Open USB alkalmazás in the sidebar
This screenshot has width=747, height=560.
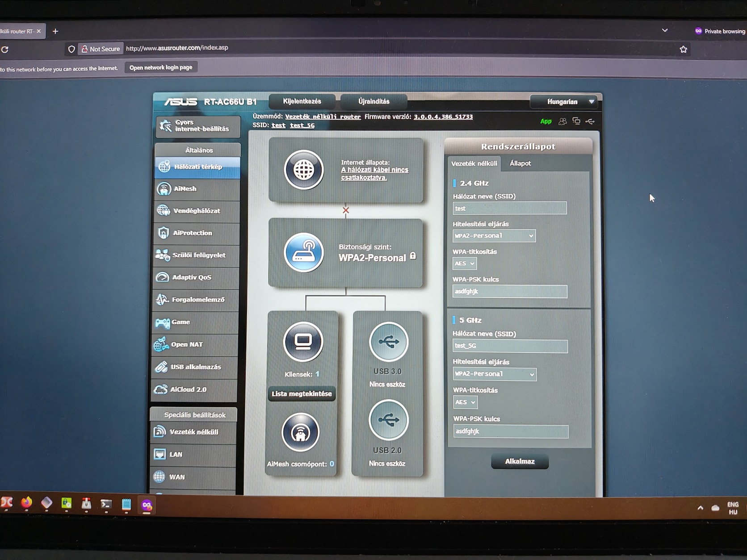pos(193,367)
